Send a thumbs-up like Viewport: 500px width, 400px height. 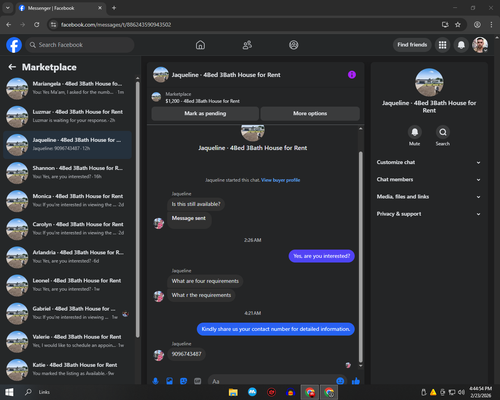356,381
